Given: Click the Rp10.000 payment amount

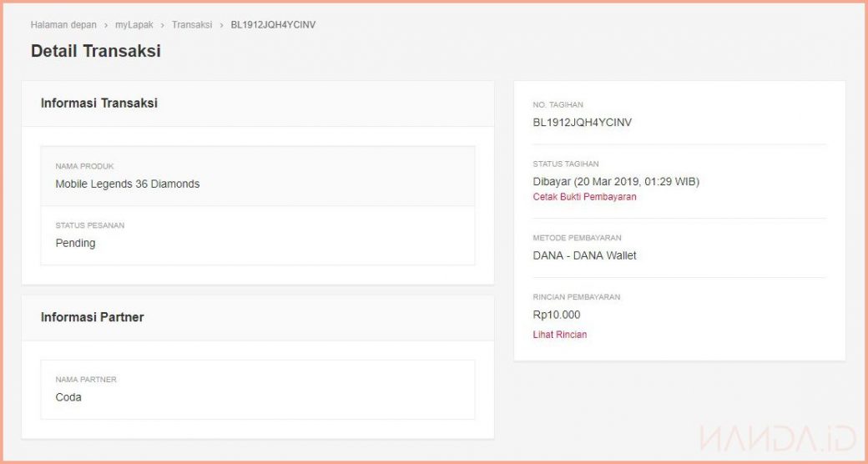Looking at the screenshot, I should coord(556,315).
